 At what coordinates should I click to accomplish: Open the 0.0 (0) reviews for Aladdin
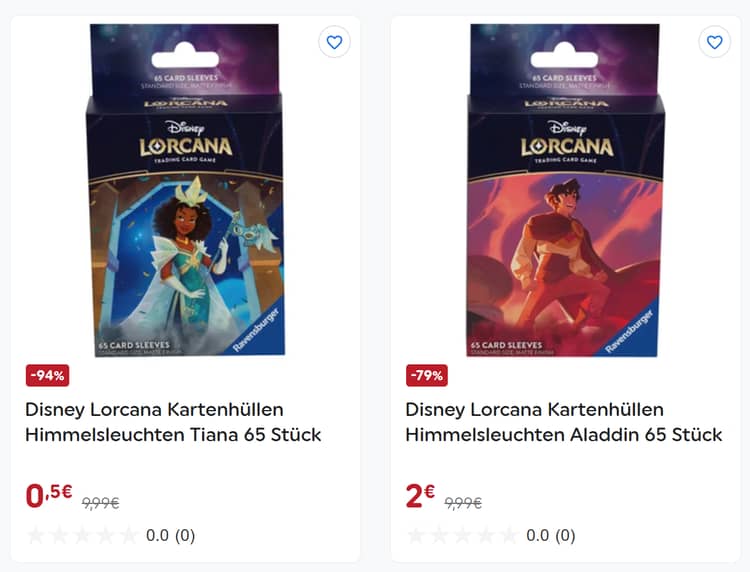coord(551,536)
